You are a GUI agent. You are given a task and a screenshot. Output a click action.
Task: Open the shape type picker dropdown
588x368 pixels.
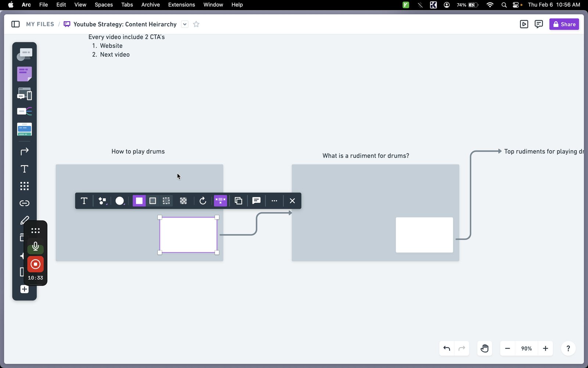coord(103,201)
